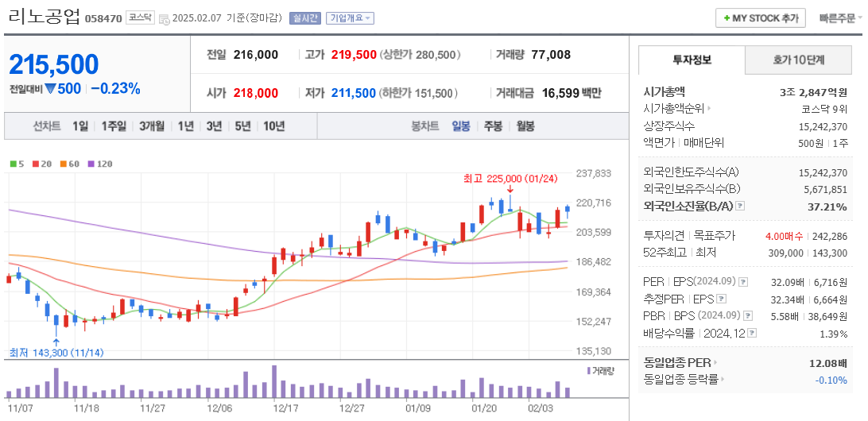868x421 pixels.
Task: Click the 동일업종 PER link
Action: (x=677, y=363)
